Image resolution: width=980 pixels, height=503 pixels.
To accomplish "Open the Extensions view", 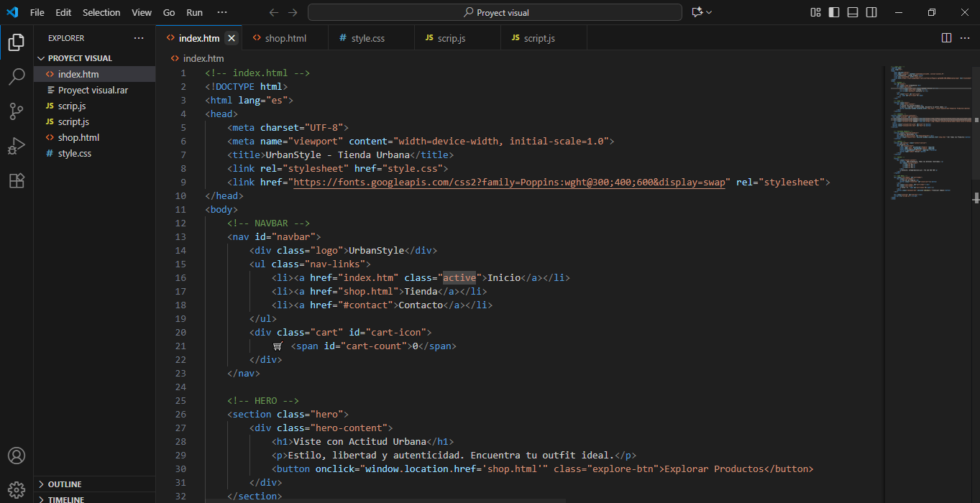I will coord(17,180).
